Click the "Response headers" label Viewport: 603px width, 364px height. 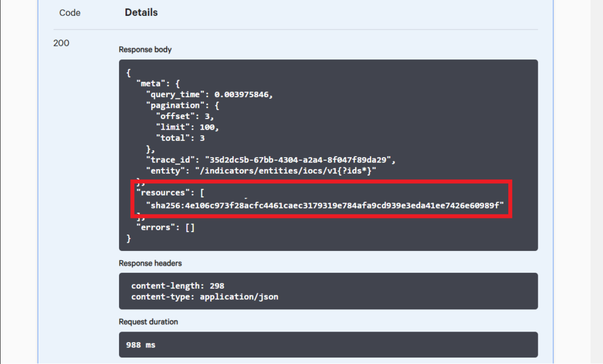click(150, 263)
